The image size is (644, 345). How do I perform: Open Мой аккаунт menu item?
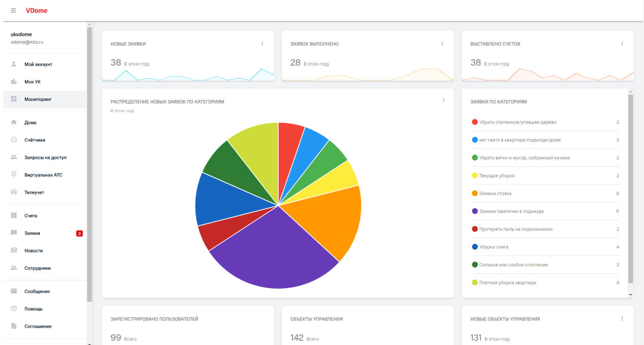point(45,64)
